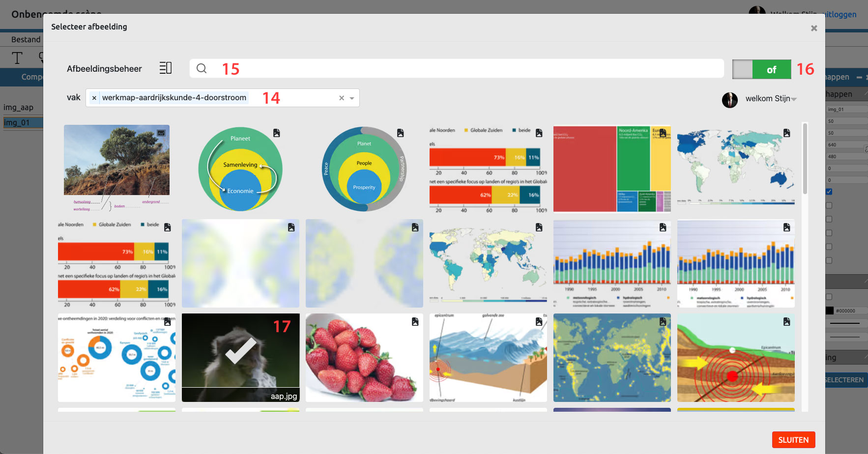This screenshot has height=454, width=868.
Task: Open file icon on last 1990-2010 chart
Action: (787, 227)
